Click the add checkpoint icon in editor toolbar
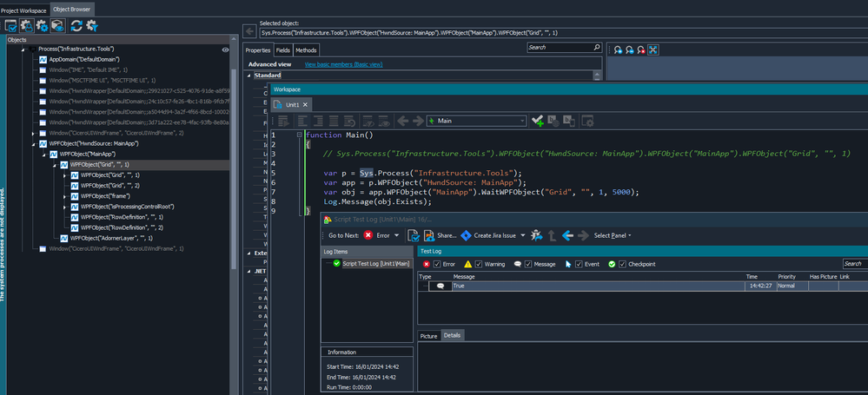 click(x=539, y=121)
